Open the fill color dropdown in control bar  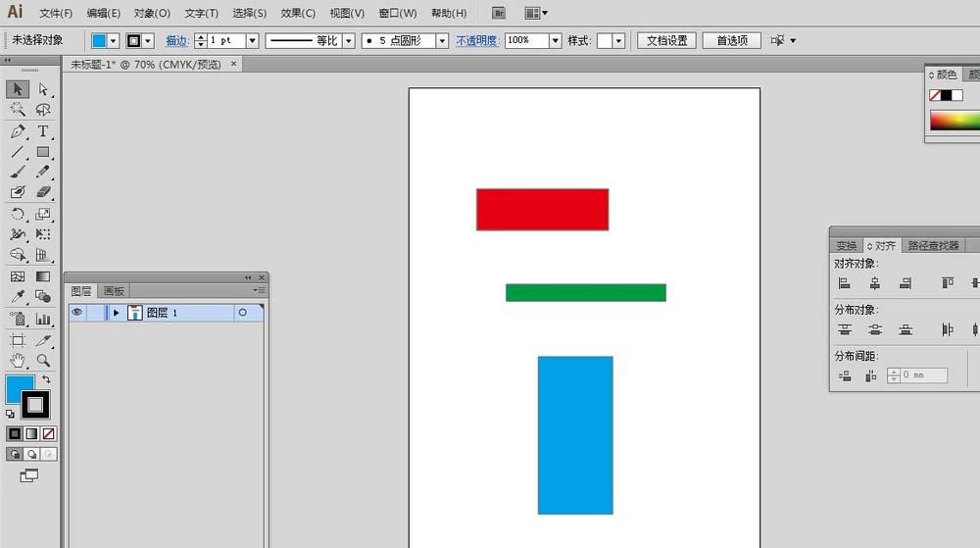(113, 41)
